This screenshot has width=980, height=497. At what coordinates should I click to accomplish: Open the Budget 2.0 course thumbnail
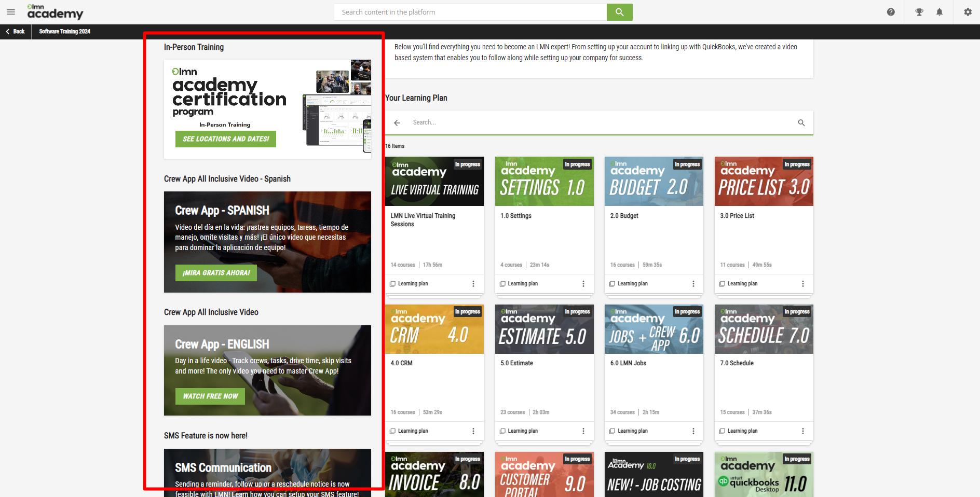pyautogui.click(x=654, y=182)
